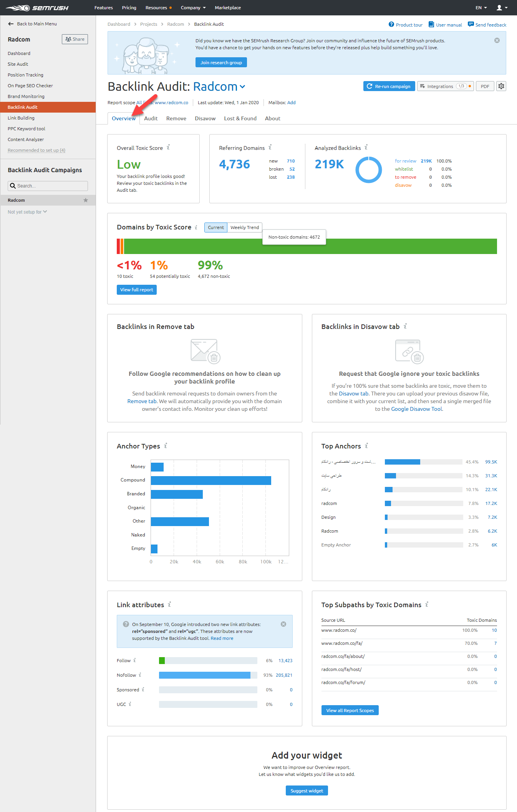Switch to the Lost & Found tab
The width and height of the screenshot is (517, 812).
click(240, 118)
